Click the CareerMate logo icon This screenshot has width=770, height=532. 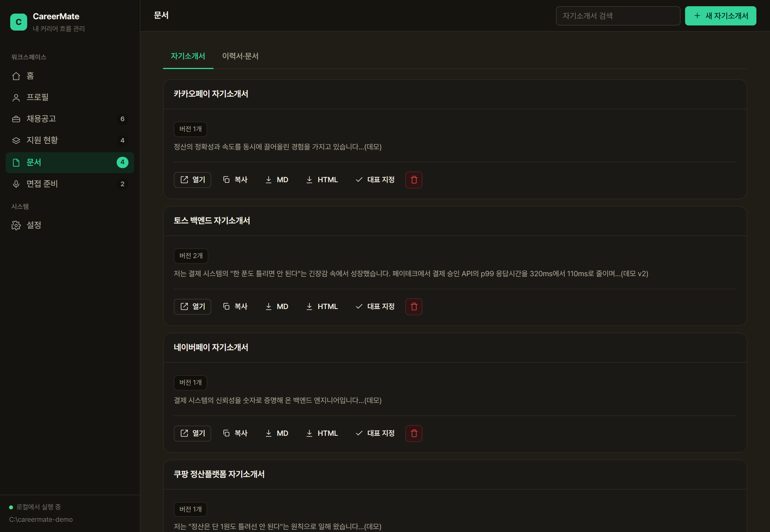pos(19,22)
